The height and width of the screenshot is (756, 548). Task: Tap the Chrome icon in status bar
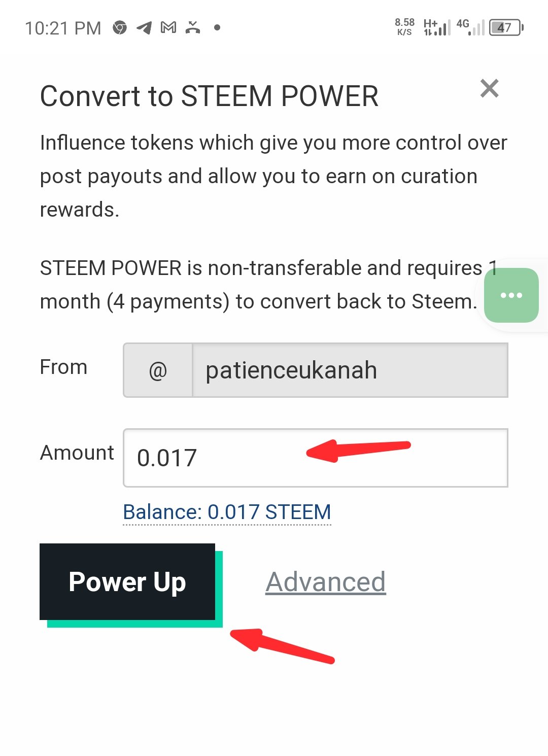tap(120, 27)
